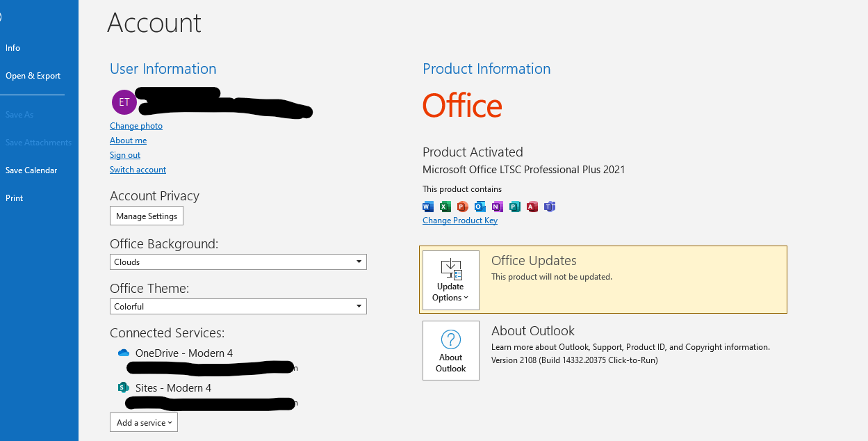Click the Outlook icon in this product contains
868x441 pixels.
point(480,207)
